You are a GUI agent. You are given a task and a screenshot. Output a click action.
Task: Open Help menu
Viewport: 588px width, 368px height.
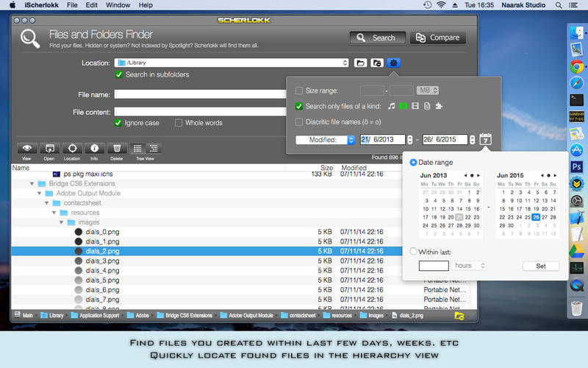click(x=146, y=5)
